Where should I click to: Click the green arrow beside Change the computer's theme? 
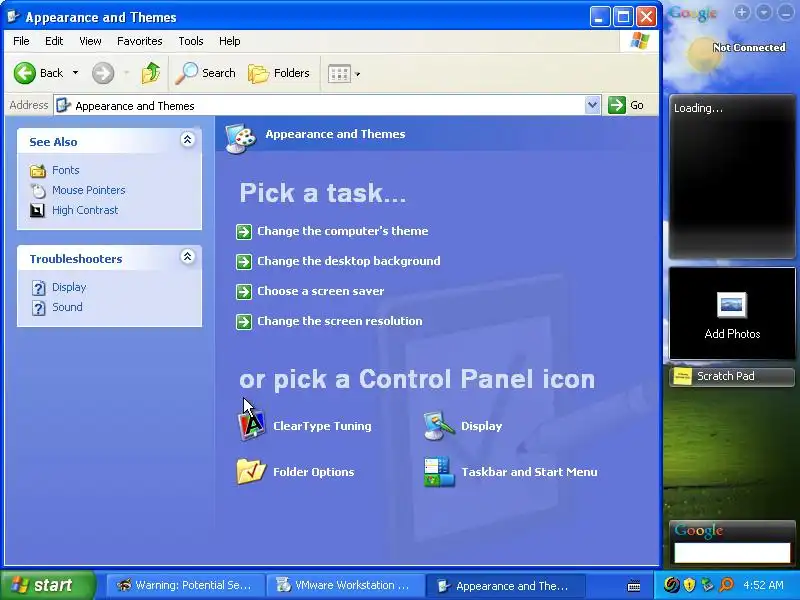pos(244,232)
